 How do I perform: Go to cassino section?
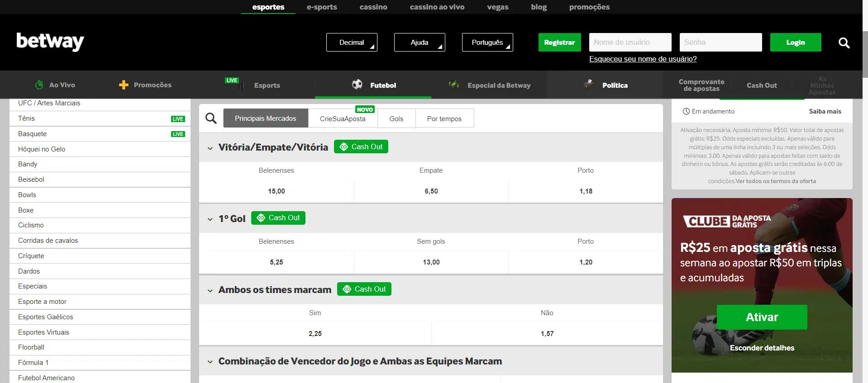click(373, 7)
